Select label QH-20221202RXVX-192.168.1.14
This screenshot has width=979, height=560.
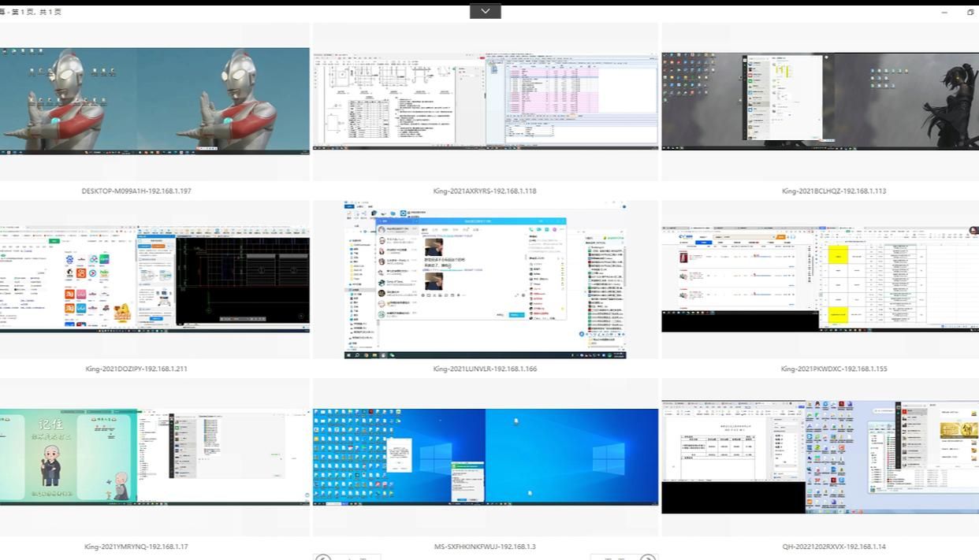[x=834, y=547]
